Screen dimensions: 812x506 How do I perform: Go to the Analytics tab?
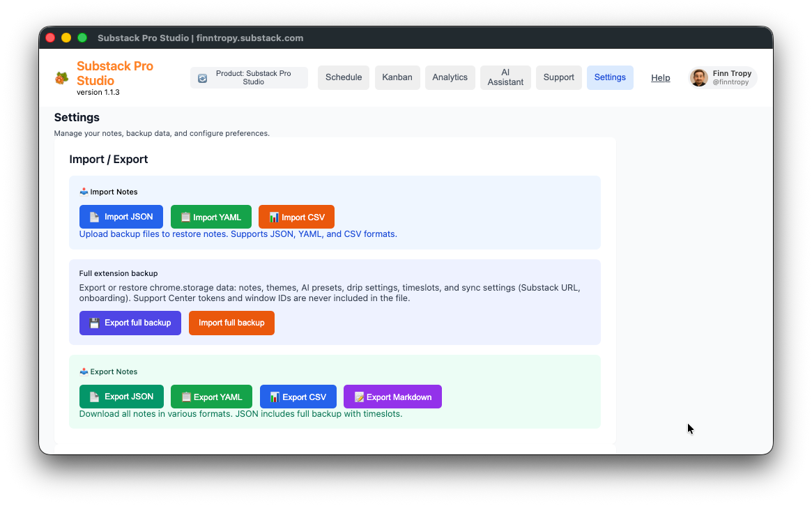click(450, 77)
